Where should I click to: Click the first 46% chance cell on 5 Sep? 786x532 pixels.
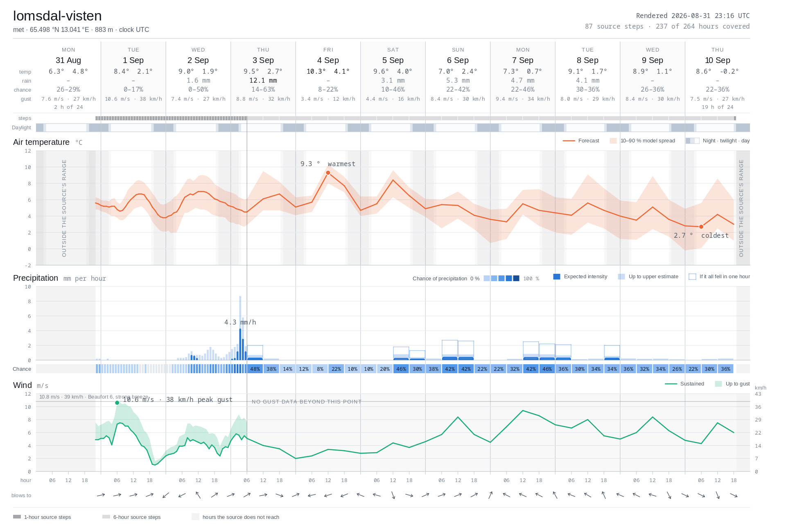(401, 369)
